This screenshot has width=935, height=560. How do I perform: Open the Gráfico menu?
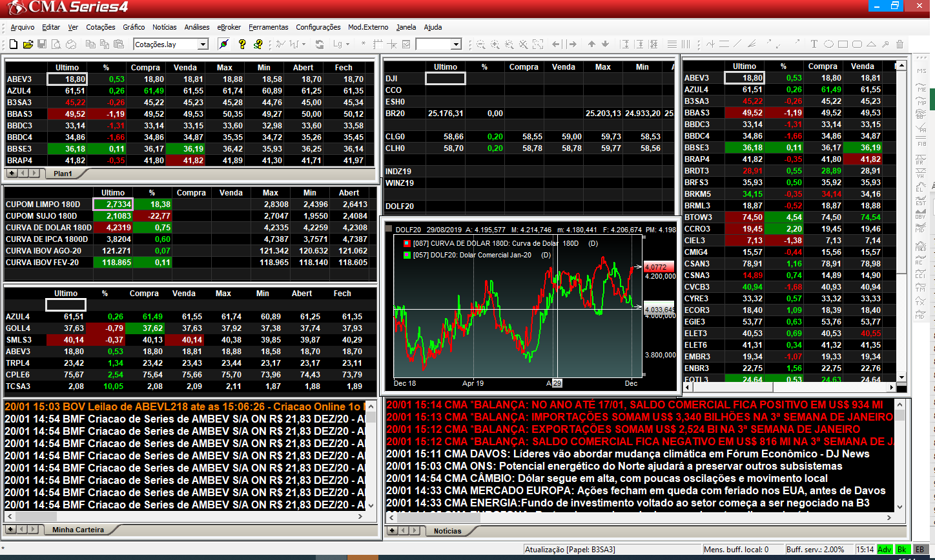point(134,27)
